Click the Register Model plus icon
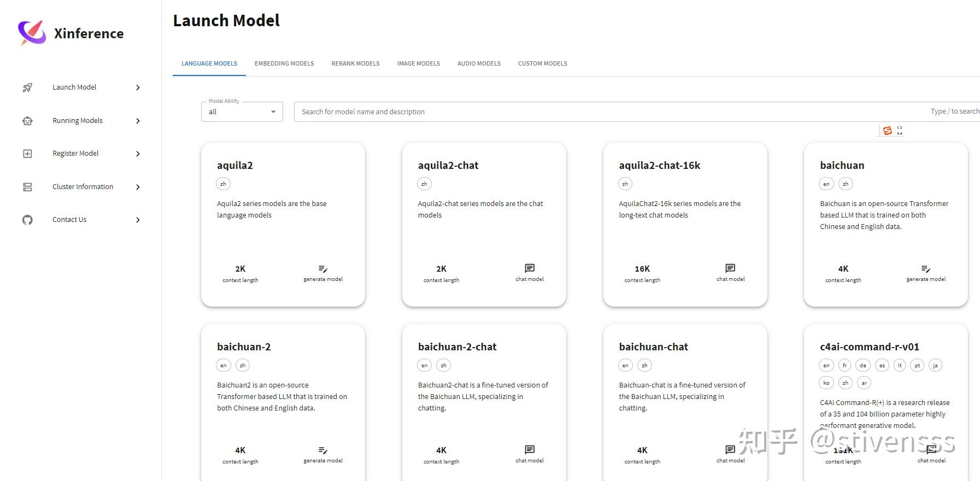980x481 pixels. (x=27, y=154)
